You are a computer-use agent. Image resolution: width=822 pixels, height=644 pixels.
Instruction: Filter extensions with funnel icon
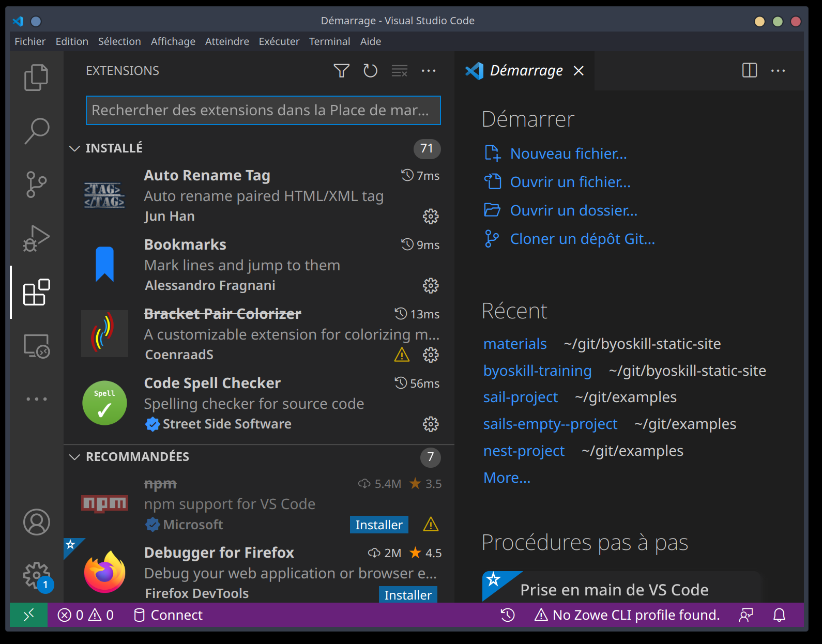[341, 71]
